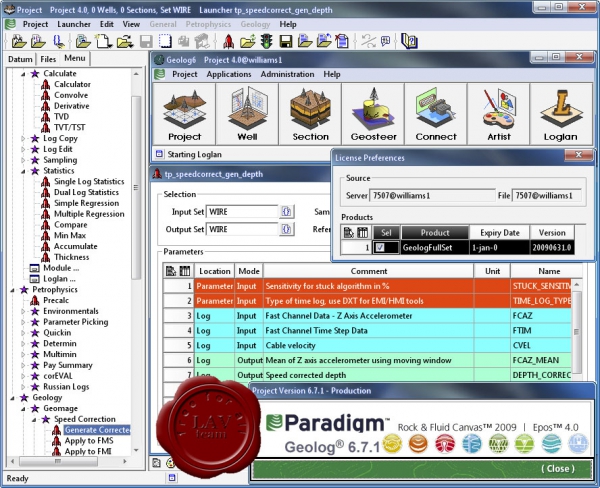Expand the Log Edit tree node
600x488 pixels.
(23, 149)
